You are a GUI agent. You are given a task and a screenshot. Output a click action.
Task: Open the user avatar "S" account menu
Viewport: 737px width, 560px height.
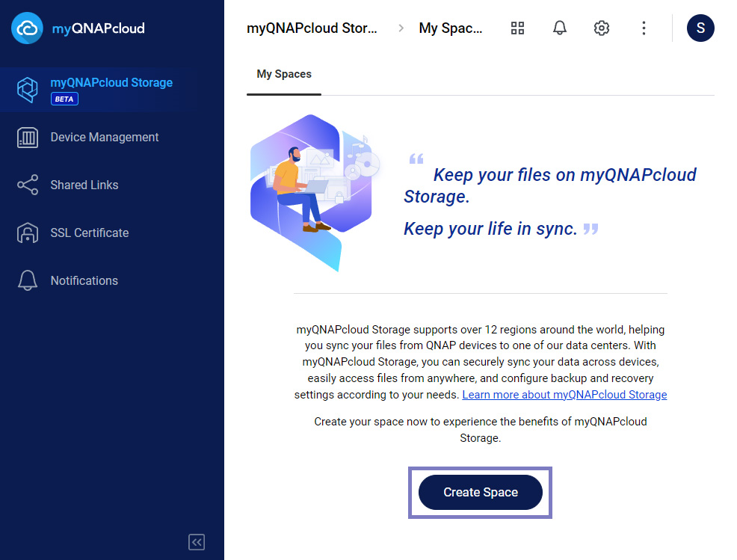click(700, 28)
